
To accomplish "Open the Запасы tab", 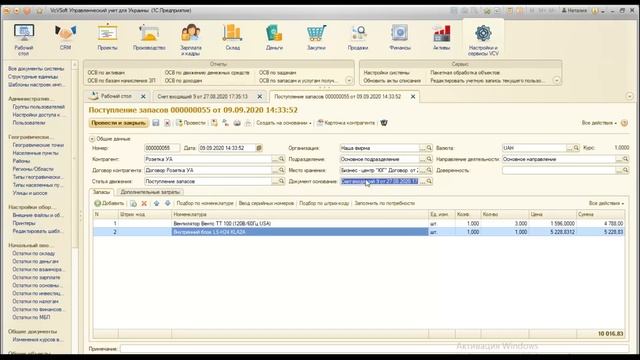I will [x=101, y=192].
